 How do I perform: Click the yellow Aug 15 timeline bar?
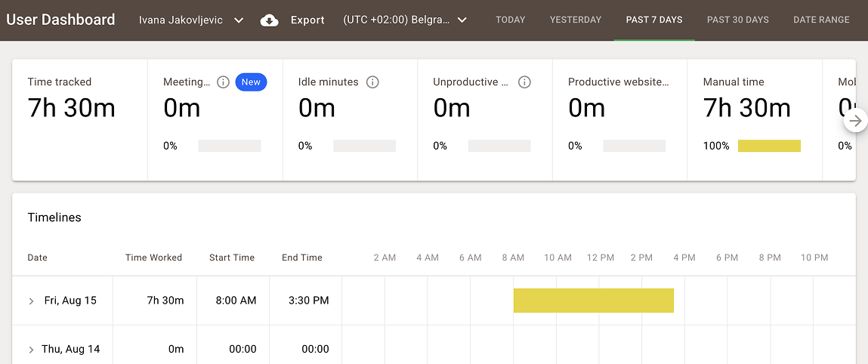[593, 301]
